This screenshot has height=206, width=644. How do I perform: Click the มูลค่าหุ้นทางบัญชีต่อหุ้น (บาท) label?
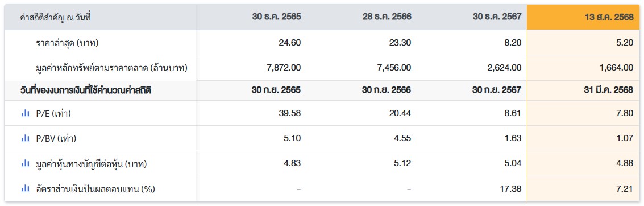point(91,164)
